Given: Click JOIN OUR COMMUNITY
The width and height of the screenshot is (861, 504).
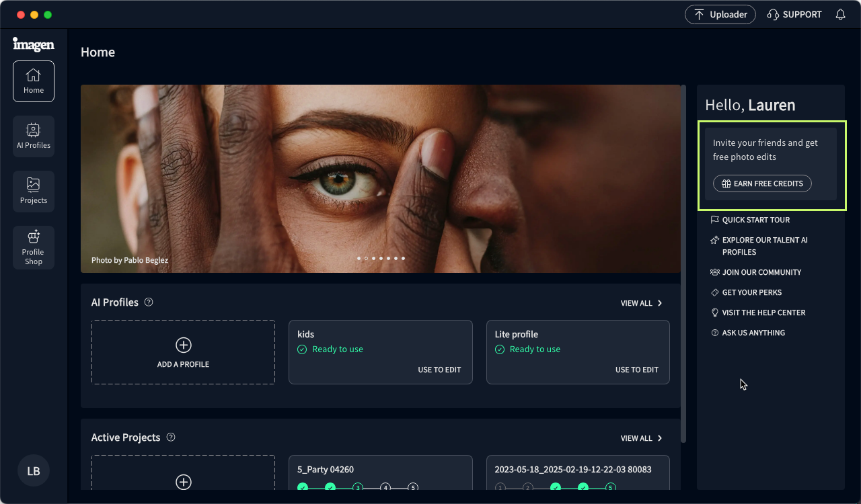Looking at the screenshot, I should [x=755, y=272].
